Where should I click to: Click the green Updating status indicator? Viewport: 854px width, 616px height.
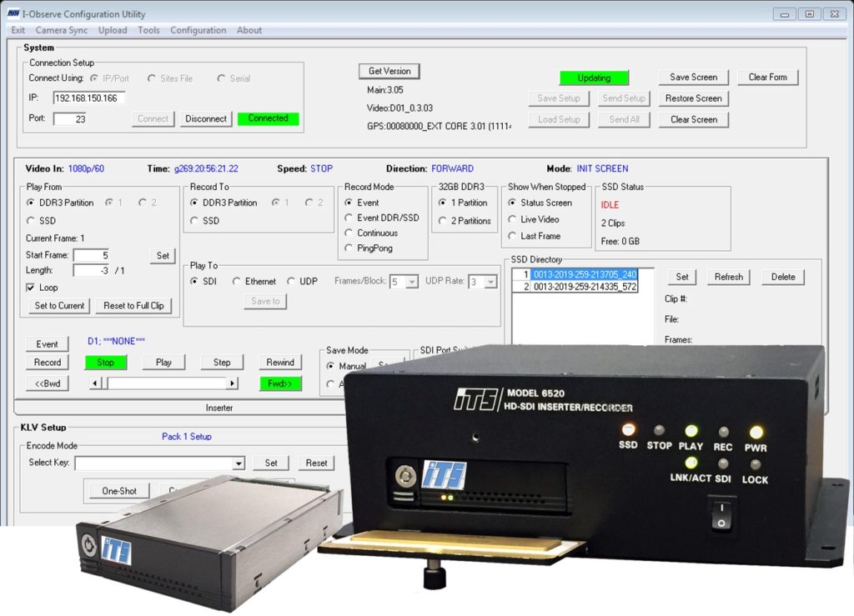click(x=594, y=77)
